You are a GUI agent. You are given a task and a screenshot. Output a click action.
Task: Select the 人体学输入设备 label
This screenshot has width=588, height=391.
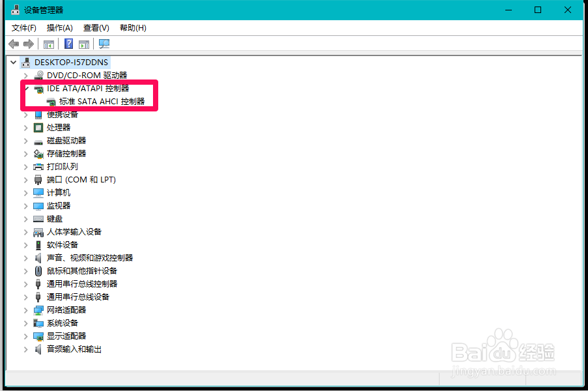click(x=74, y=232)
